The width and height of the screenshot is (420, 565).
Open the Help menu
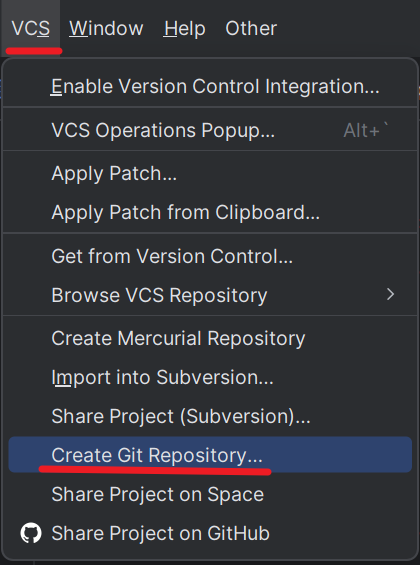(x=184, y=28)
